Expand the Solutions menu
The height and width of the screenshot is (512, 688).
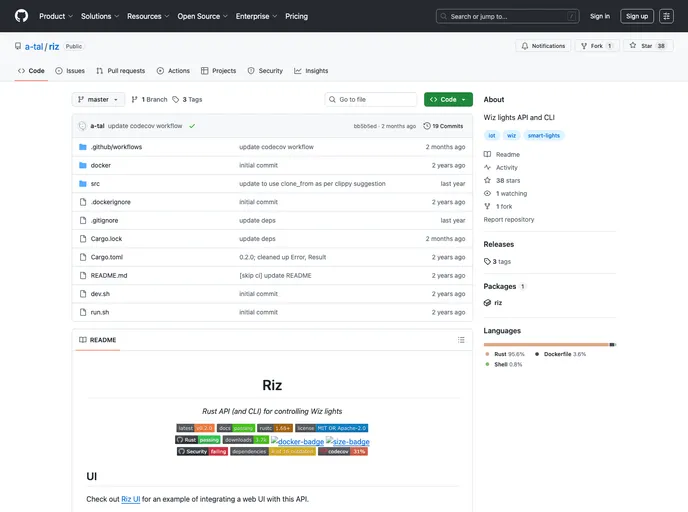[x=100, y=16]
